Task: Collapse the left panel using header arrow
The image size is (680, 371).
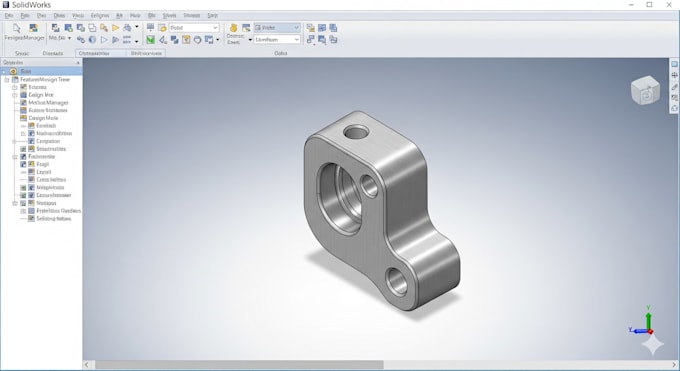Action: pyautogui.click(x=78, y=63)
